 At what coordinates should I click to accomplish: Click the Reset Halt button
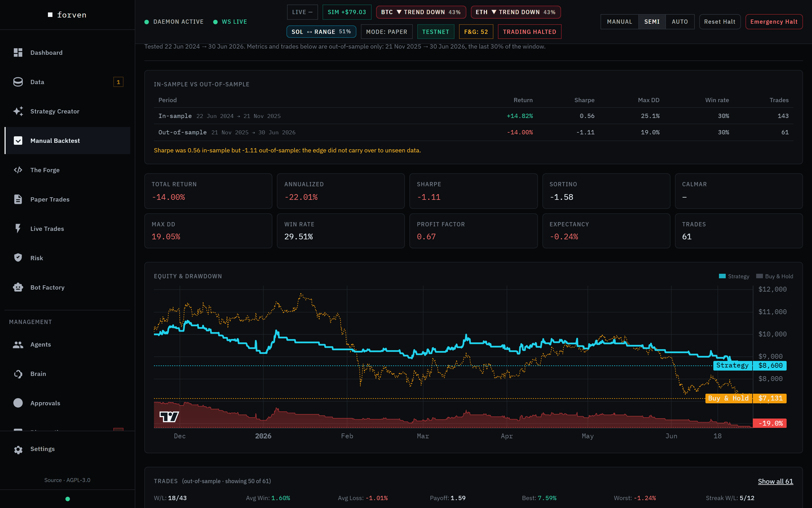(x=720, y=21)
